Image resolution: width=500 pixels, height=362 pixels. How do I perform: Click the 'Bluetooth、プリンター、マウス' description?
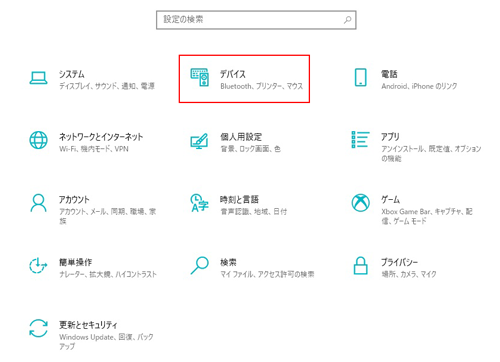(x=262, y=86)
